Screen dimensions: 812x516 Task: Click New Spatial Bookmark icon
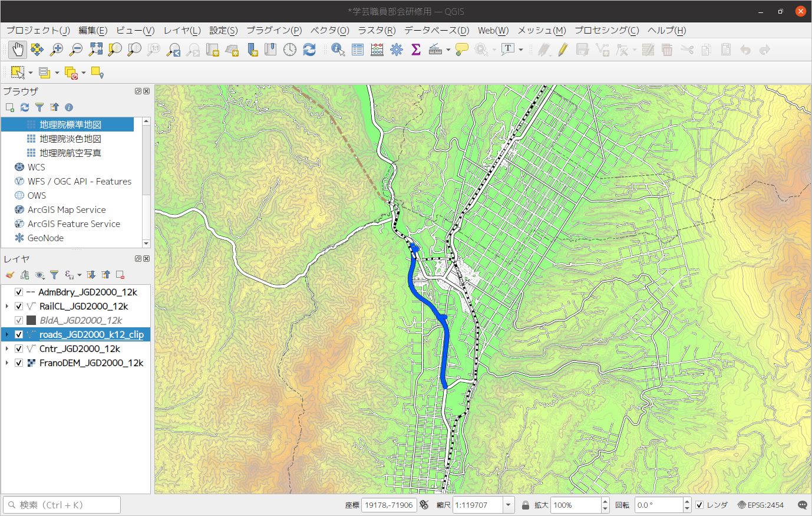point(252,50)
